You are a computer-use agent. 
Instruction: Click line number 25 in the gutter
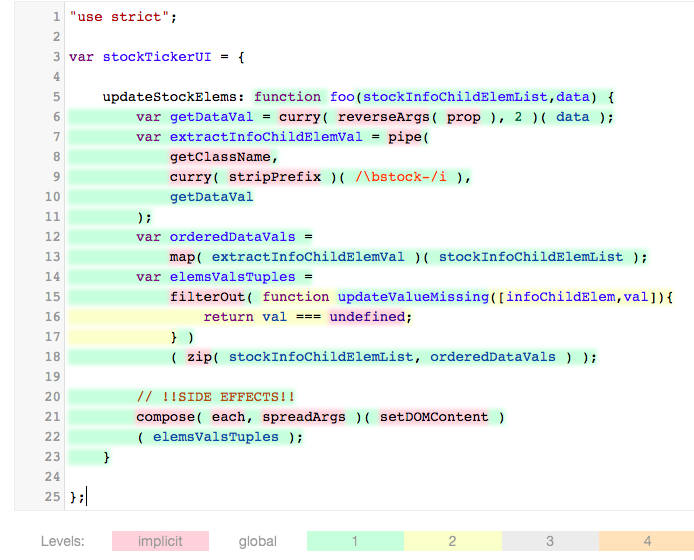point(52,497)
